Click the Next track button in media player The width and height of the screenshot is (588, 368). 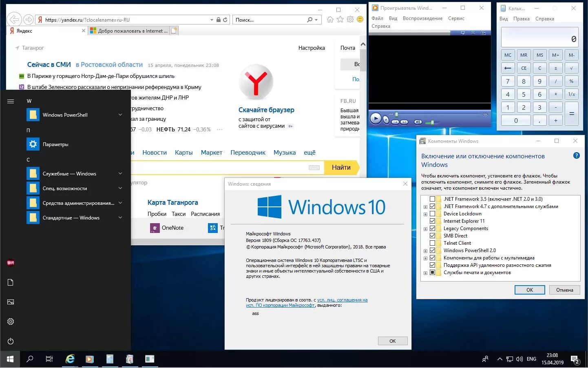click(x=404, y=122)
